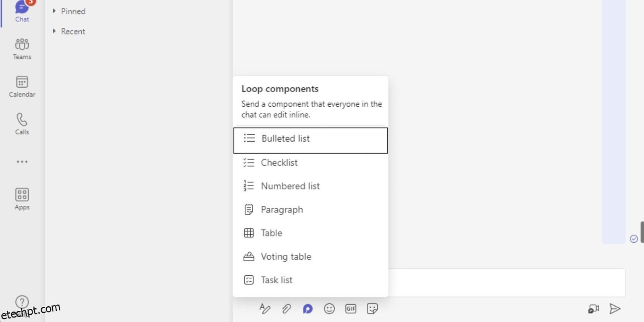Record a video clip
Viewport: 644px width, 322px height.
point(593,309)
